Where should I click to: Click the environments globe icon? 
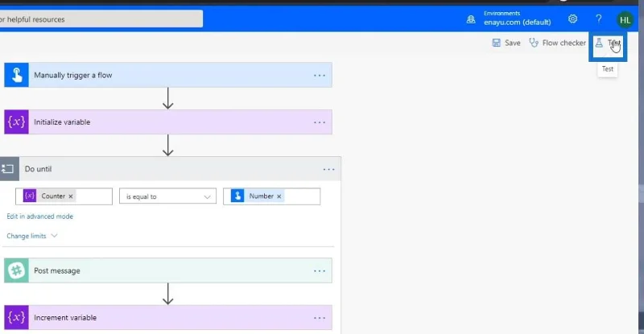(x=471, y=19)
